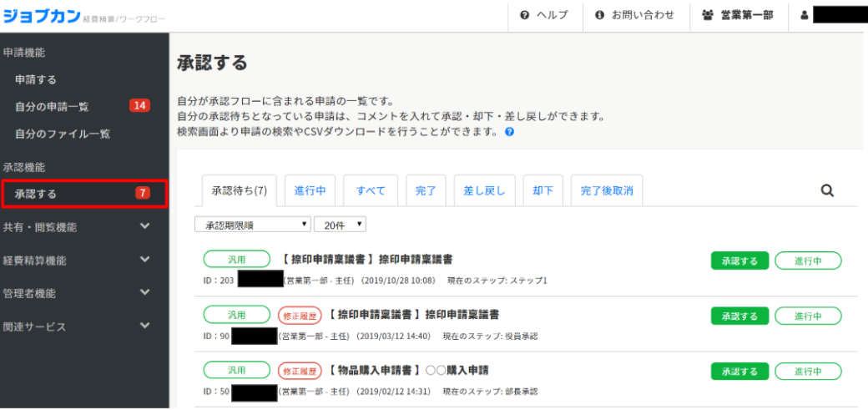
Task: Switch to 差し戻し tab
Action: pyautogui.click(x=484, y=190)
